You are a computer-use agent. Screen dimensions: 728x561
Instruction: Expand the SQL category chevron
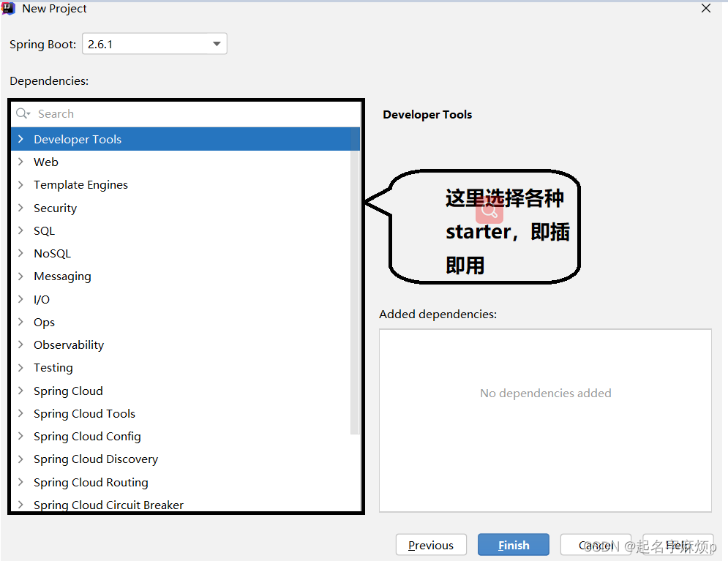point(20,230)
